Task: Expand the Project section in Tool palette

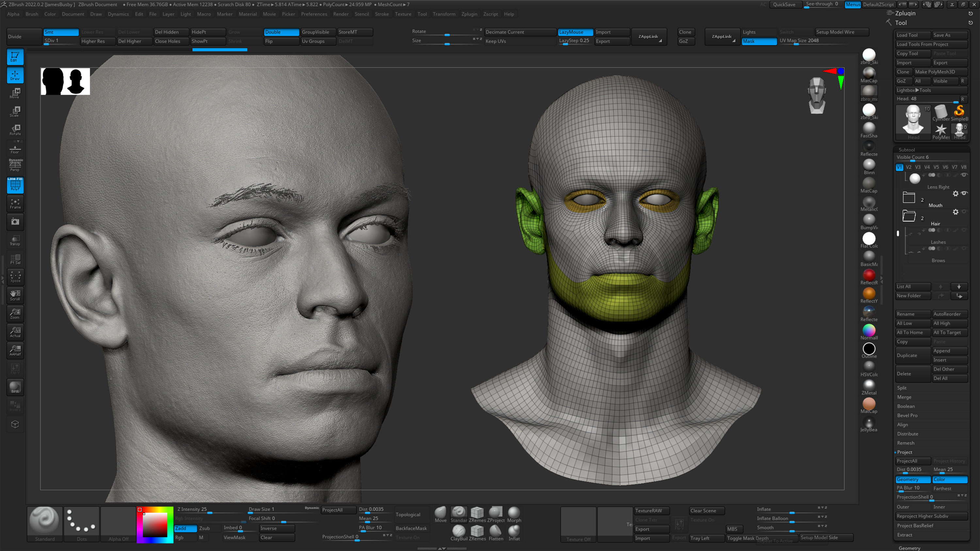Action: point(905,452)
